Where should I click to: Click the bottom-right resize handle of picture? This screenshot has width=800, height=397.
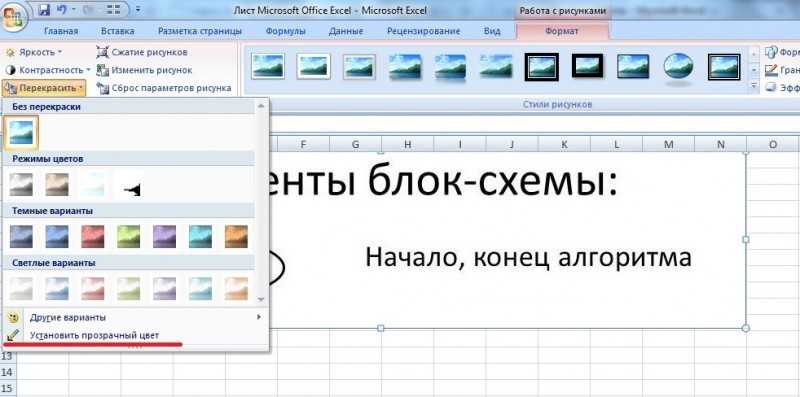coord(745,328)
